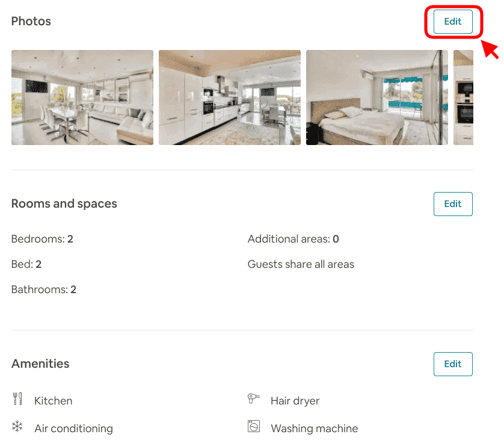This screenshot has height=446, width=504.
Task: Click the Bathrooms: 2 label
Action: click(x=43, y=289)
